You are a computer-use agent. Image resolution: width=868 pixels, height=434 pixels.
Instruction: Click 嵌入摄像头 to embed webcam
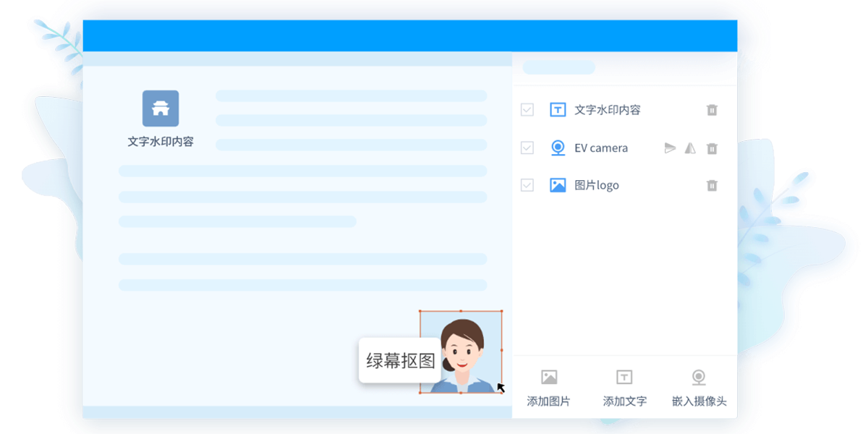point(699,386)
